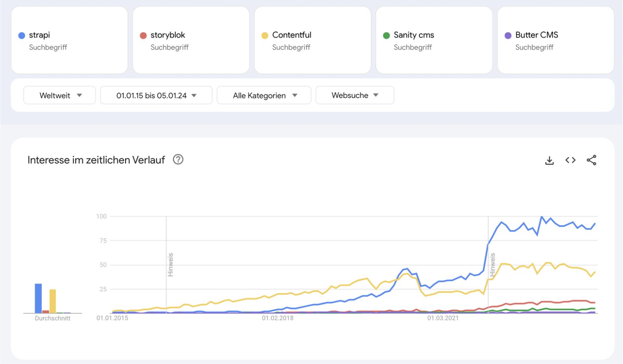The width and height of the screenshot is (623, 364).
Task: Click Suchbegriff under Sanity cms
Action: 413,47
